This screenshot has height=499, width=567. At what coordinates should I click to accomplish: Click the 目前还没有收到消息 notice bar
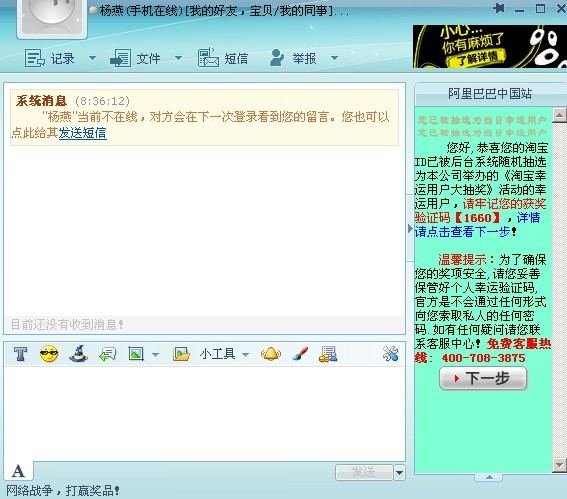pyautogui.click(x=205, y=324)
